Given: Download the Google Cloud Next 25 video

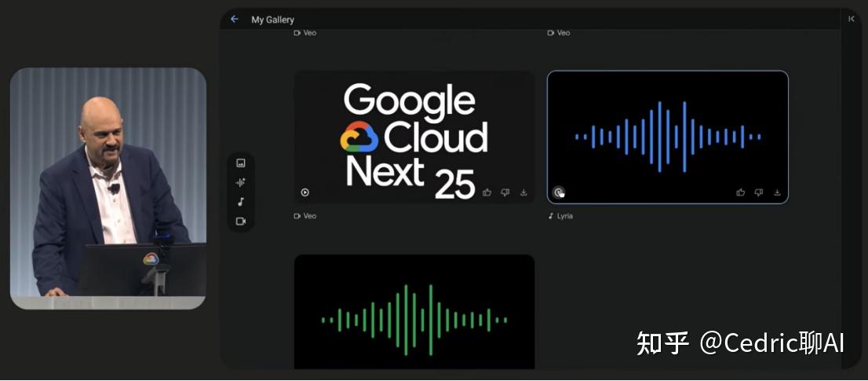Looking at the screenshot, I should (x=523, y=192).
